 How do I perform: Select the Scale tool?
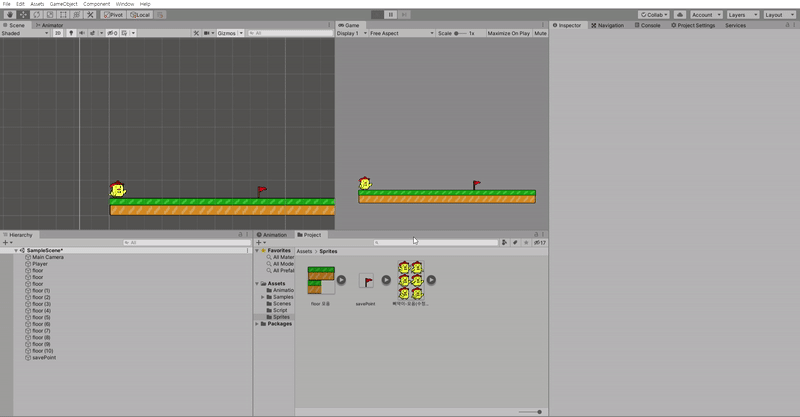(x=50, y=15)
